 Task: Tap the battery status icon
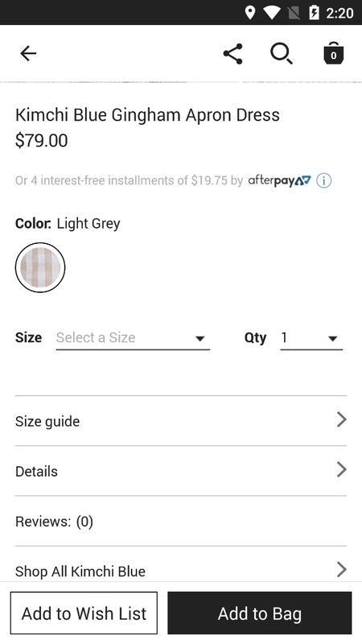(314, 13)
